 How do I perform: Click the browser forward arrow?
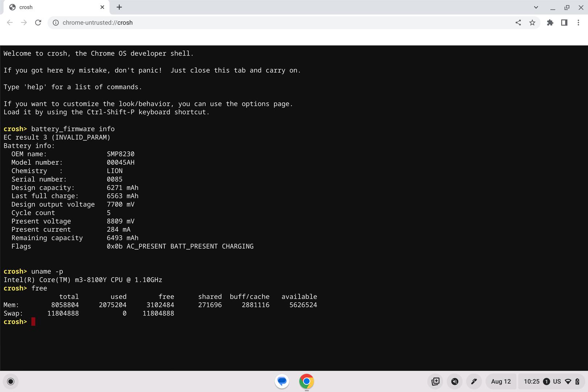coord(24,23)
